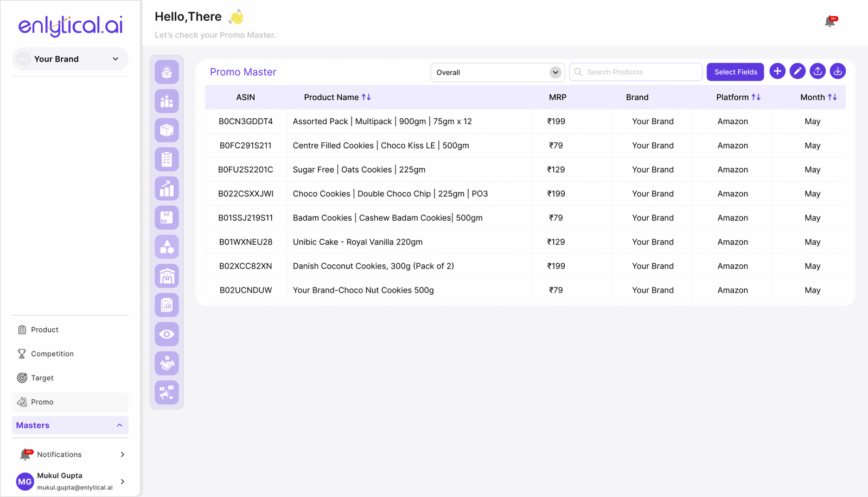Open the warehouse icon in vertical toolbar
Viewport: 868px width, 497px height.
[167, 276]
